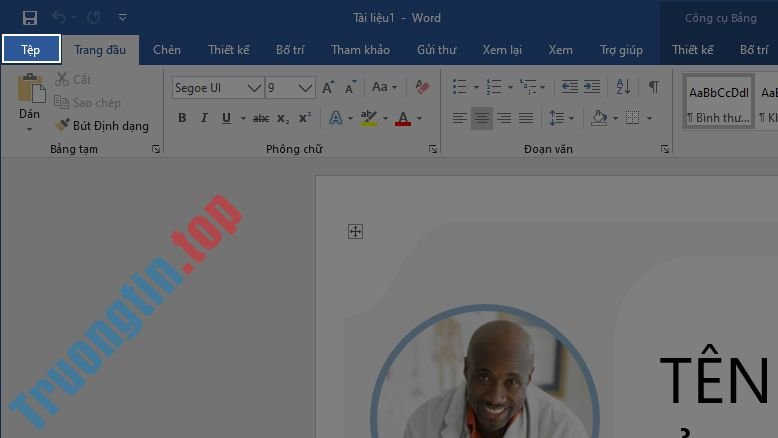Image resolution: width=778 pixels, height=438 pixels.
Task: Open the font size 9 dropdown
Action: [x=305, y=88]
